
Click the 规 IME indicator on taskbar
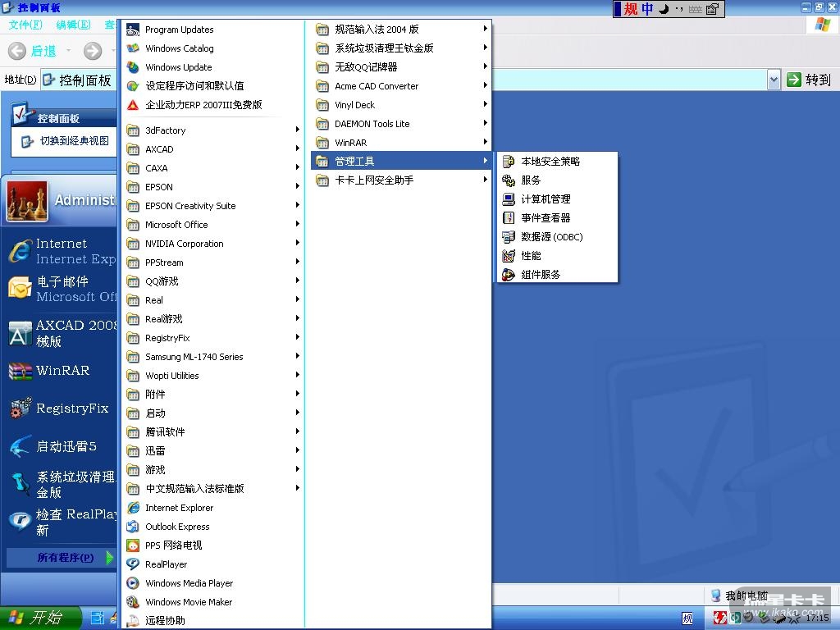687,619
